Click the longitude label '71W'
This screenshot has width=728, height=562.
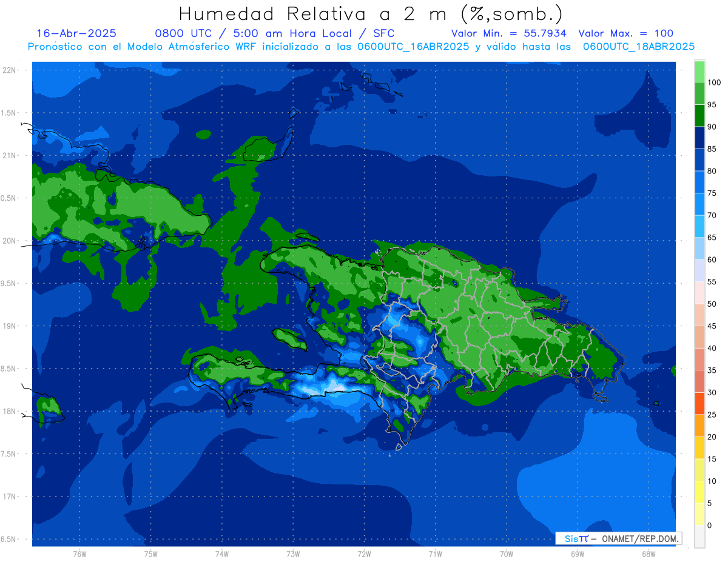[x=435, y=554]
